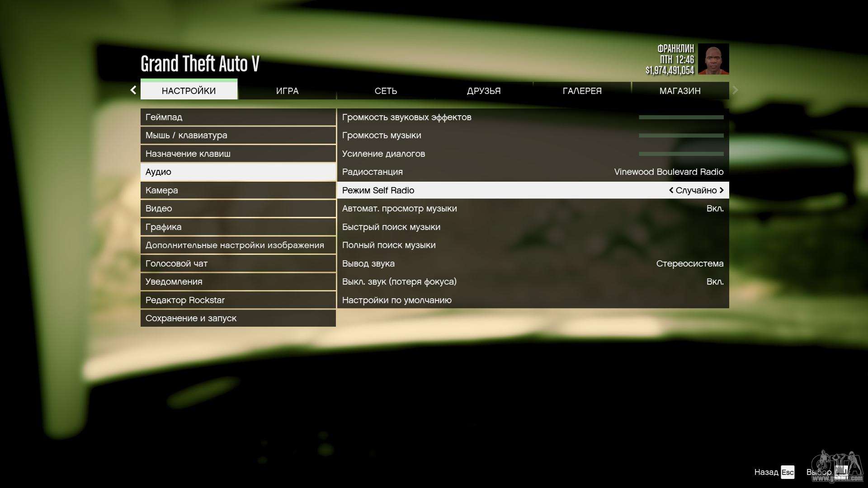Open Дополнительные настройки изображения
The width and height of the screenshot is (868, 488).
pos(238,245)
